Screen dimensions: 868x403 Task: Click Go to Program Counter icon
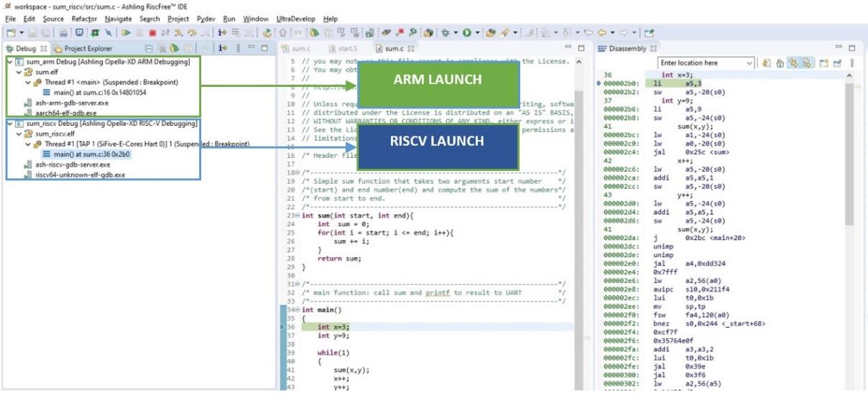pos(780,63)
